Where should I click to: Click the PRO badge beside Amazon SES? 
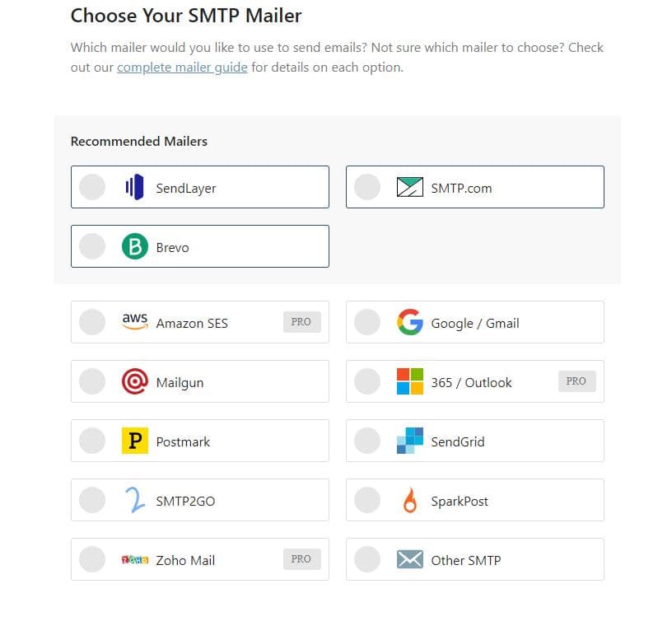coord(301,322)
